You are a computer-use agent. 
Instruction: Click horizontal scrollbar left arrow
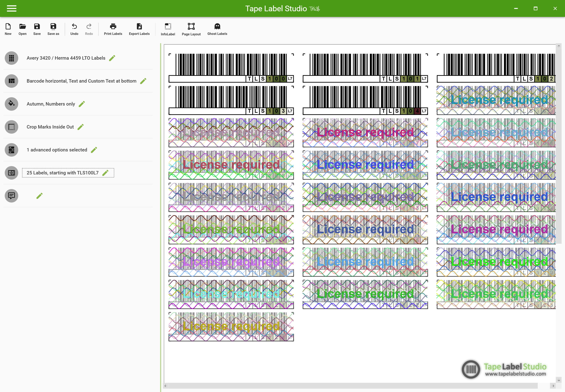[166, 386]
